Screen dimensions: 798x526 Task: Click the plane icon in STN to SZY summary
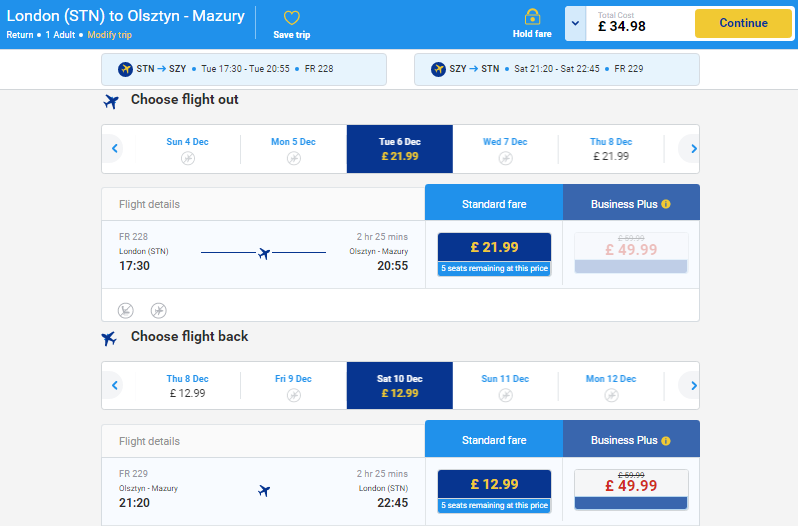click(125, 69)
